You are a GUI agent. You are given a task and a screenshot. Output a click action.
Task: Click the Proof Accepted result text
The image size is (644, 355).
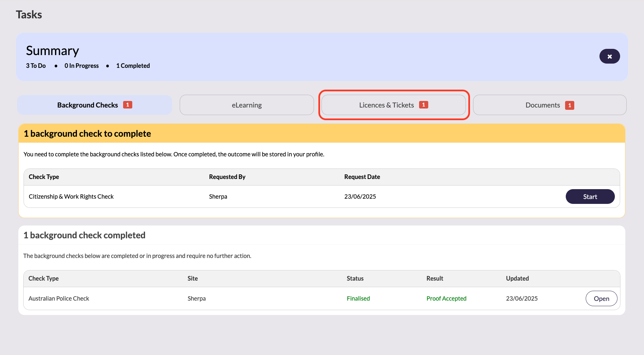pyautogui.click(x=446, y=299)
